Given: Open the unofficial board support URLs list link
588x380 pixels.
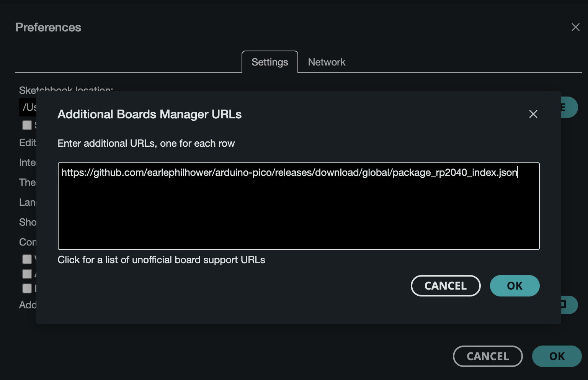Looking at the screenshot, I should tap(161, 260).
